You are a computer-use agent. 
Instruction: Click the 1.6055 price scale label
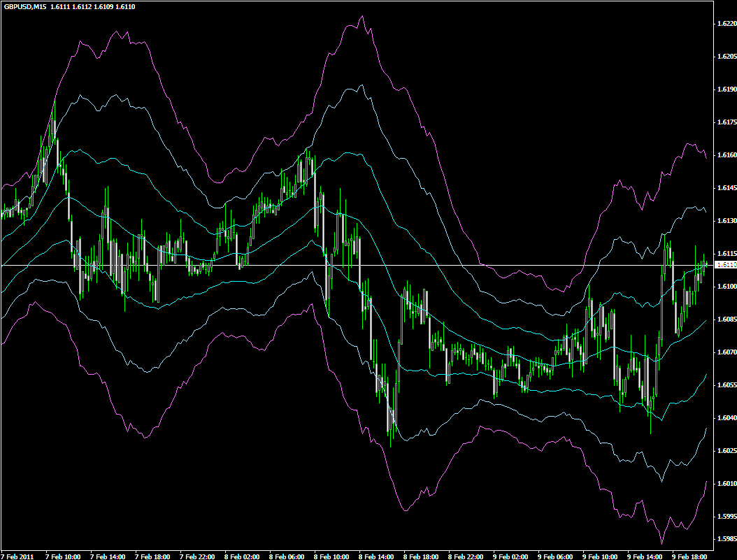(727, 385)
